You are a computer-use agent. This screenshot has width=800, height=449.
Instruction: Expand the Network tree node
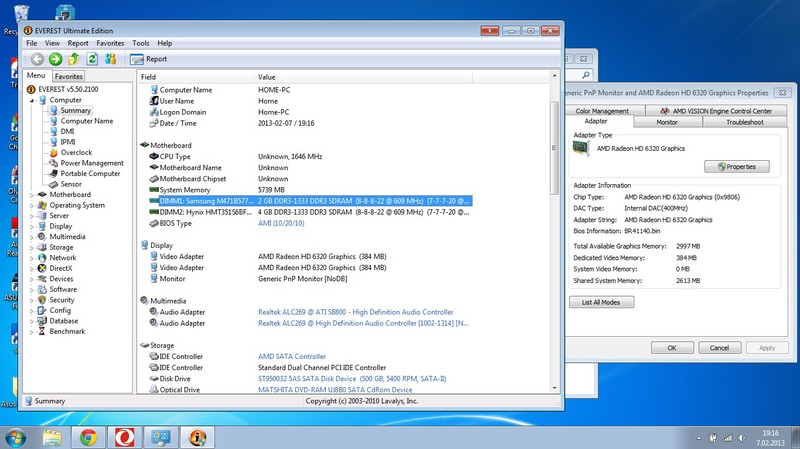pyautogui.click(x=32, y=258)
